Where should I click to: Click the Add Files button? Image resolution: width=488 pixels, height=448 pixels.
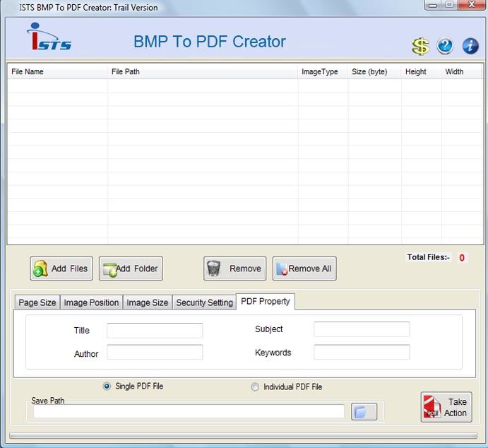61,269
